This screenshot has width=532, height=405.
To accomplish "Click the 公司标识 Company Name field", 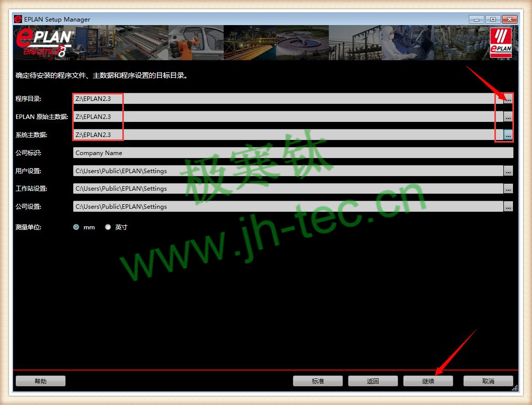I will coord(293,153).
